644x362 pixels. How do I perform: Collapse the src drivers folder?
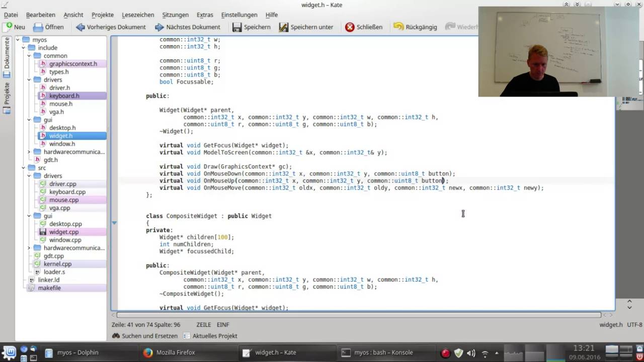tap(29, 176)
